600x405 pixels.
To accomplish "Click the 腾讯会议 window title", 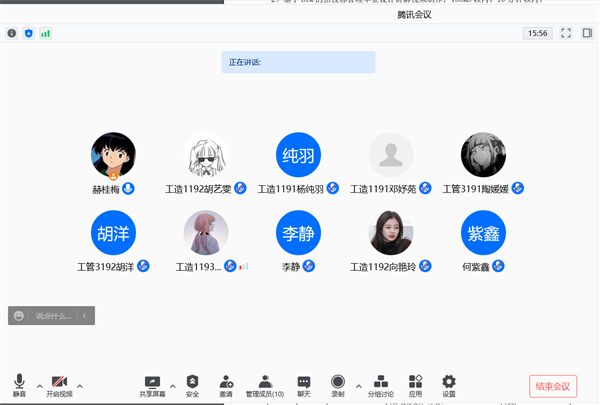I will (x=414, y=15).
